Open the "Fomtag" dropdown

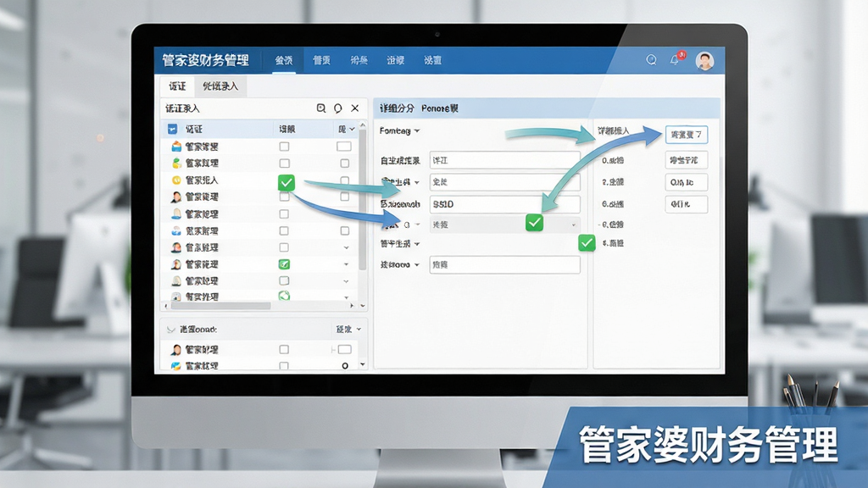coord(400,131)
